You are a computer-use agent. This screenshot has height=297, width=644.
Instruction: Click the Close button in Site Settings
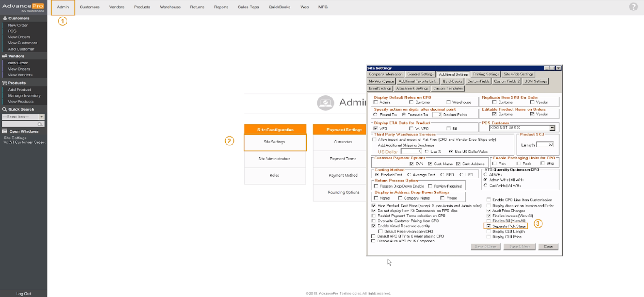pyautogui.click(x=548, y=247)
